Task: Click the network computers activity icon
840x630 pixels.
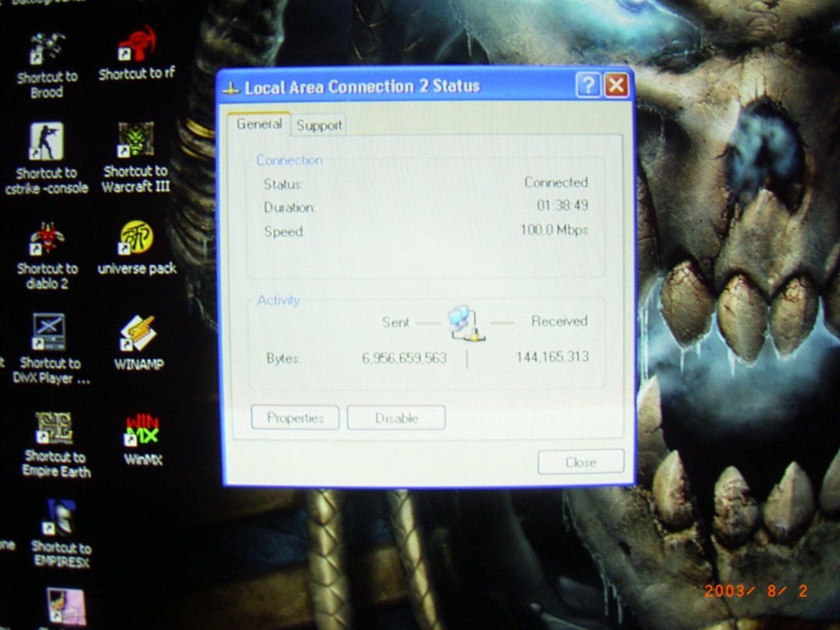Action: coord(467,322)
